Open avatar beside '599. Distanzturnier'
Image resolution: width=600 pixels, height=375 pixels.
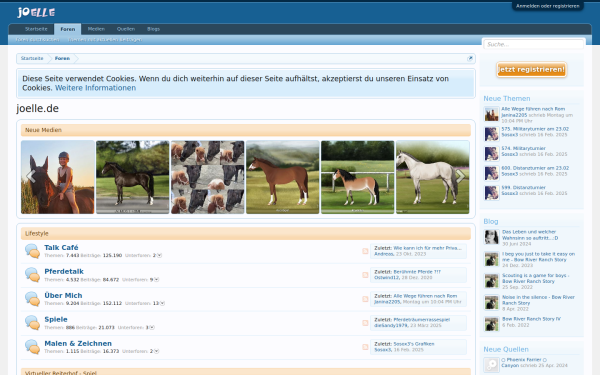[491, 192]
